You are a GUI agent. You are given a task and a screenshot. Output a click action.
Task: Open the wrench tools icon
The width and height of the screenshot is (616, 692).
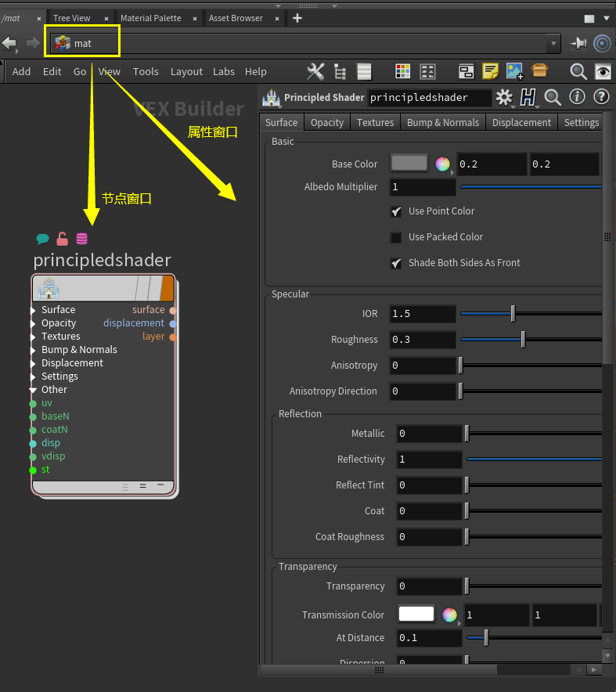tap(315, 71)
